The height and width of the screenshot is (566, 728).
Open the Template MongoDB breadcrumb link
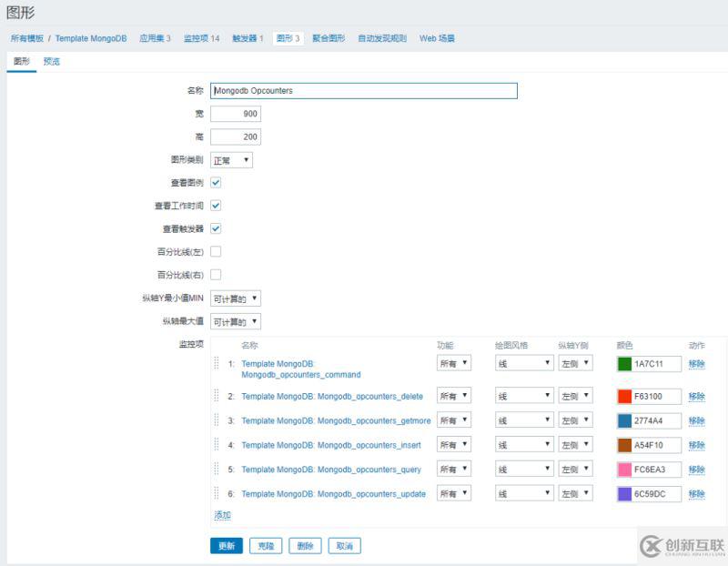coord(91,38)
